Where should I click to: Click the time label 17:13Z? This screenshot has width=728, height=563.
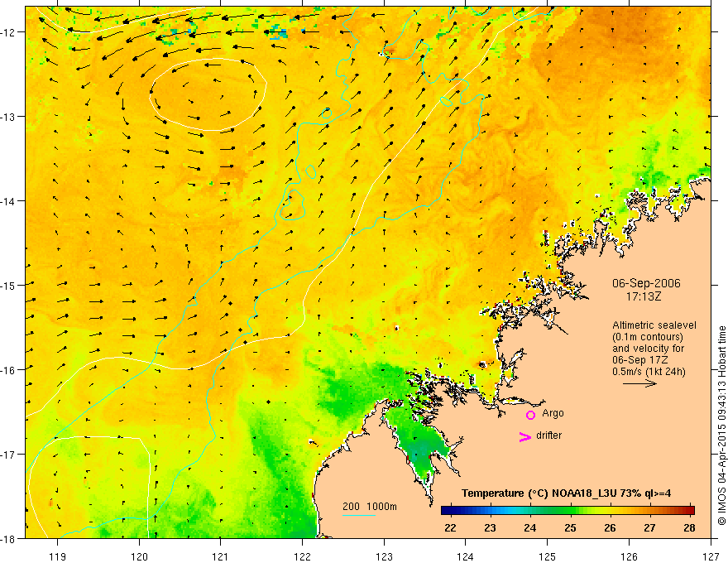click(643, 296)
